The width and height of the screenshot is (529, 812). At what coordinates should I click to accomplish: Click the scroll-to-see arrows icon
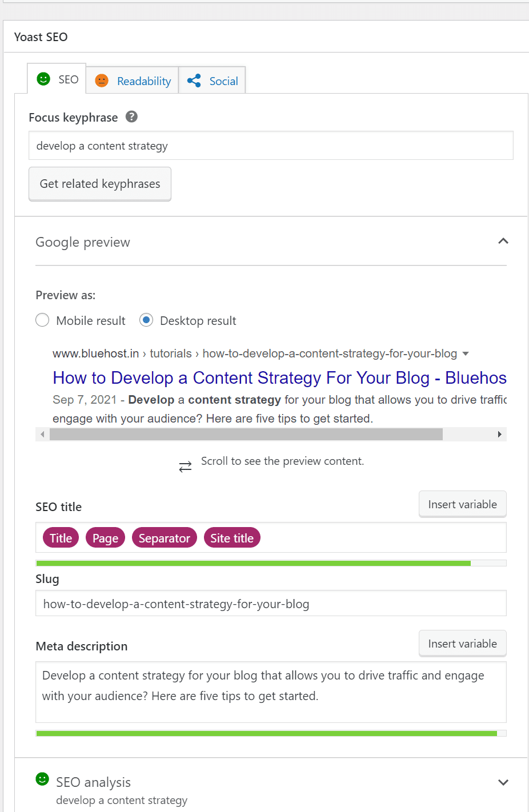coord(185,467)
